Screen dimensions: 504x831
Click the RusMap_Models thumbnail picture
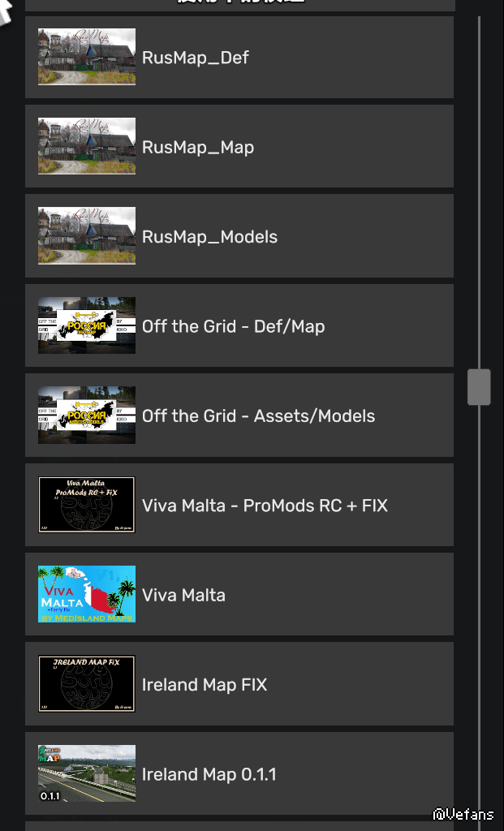pyautogui.click(x=86, y=236)
